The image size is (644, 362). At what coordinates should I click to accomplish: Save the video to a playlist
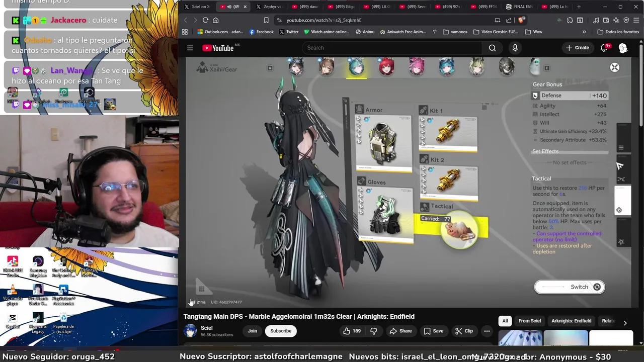(433, 331)
